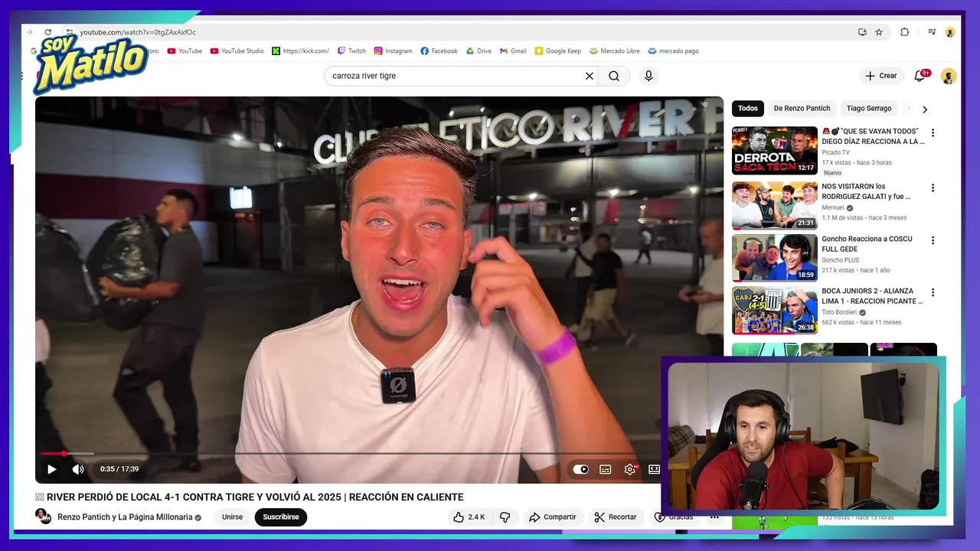Open the YouTube notifications bell
The height and width of the screenshot is (551, 980).
pos(920,76)
